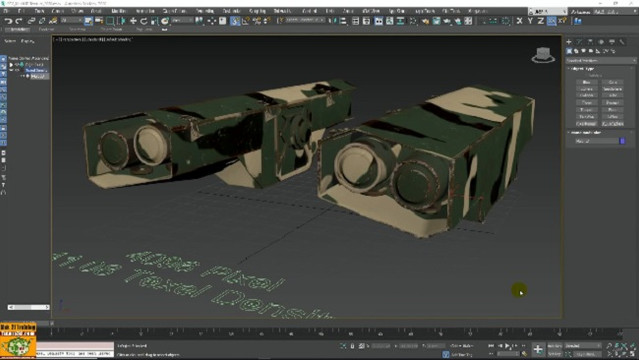
Task: Click the scene explorer horizontal scrollbar
Action: click(x=29, y=307)
